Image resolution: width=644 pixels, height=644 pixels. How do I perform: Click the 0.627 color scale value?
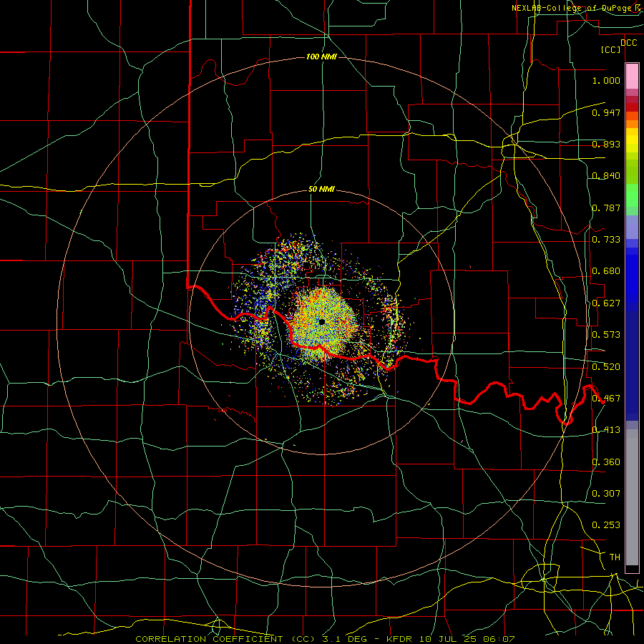click(x=606, y=303)
